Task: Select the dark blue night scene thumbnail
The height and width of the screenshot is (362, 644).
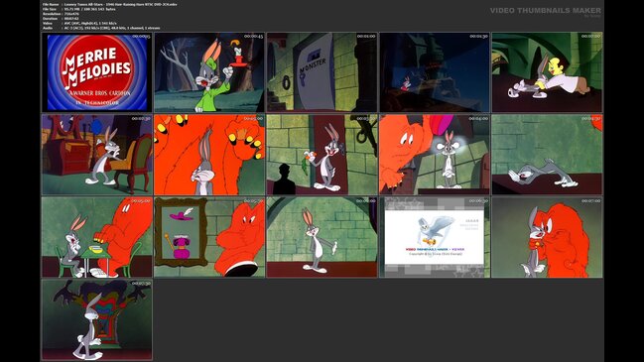Action: (435, 72)
